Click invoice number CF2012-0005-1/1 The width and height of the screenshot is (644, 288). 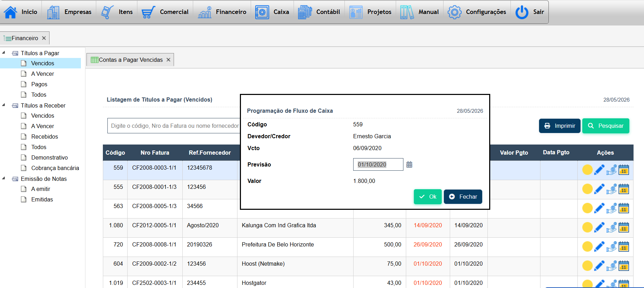154,225
